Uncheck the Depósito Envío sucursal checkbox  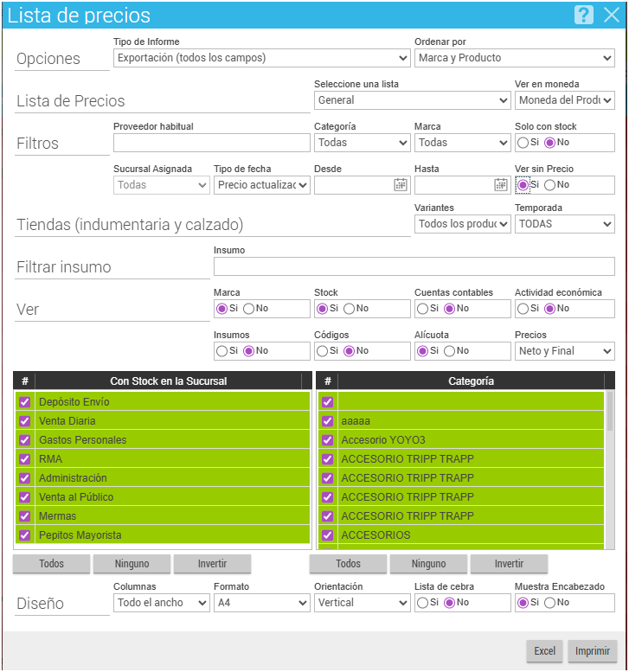(x=25, y=402)
